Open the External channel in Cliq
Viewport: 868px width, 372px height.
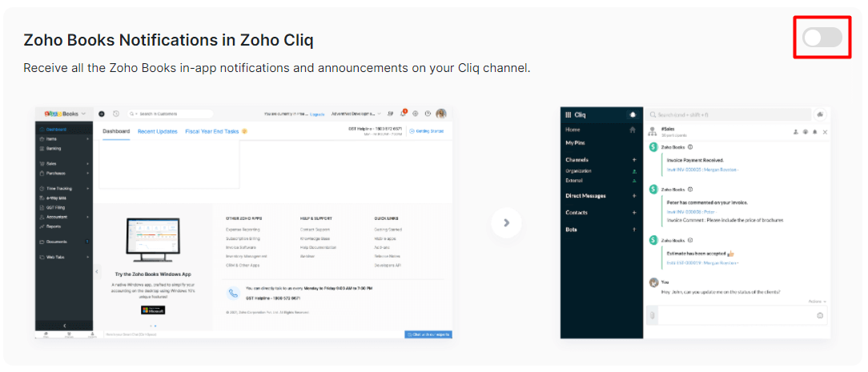[x=574, y=180]
